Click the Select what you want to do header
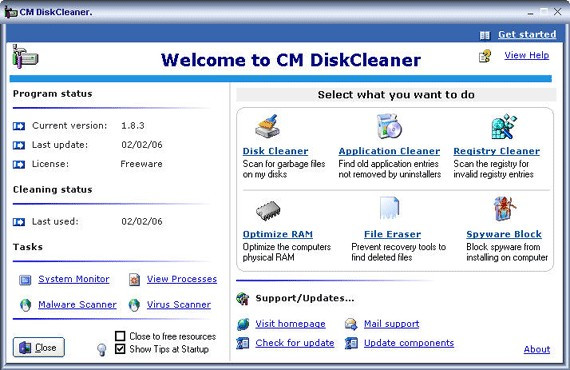570x370 pixels. [x=396, y=95]
